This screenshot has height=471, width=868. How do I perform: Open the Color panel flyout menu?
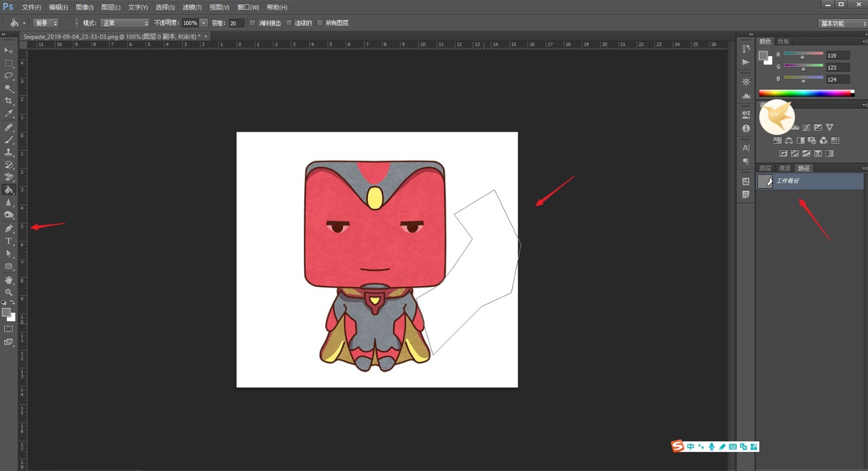point(864,41)
